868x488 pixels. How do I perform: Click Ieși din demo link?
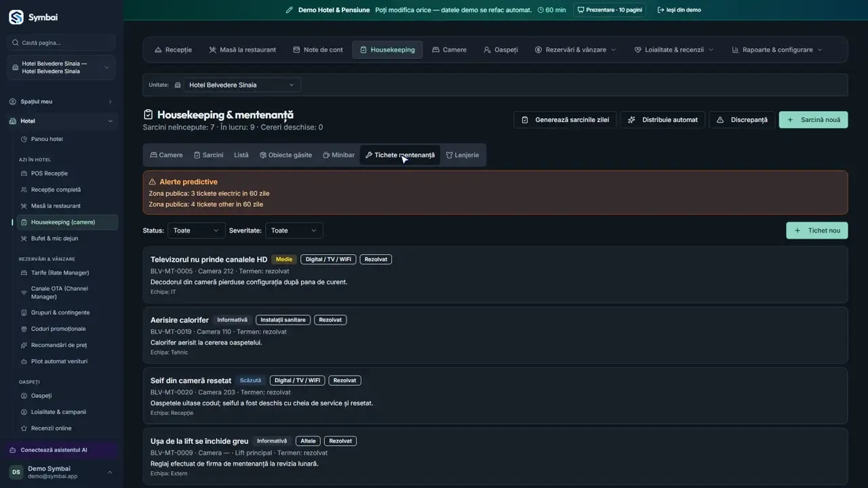(x=679, y=10)
